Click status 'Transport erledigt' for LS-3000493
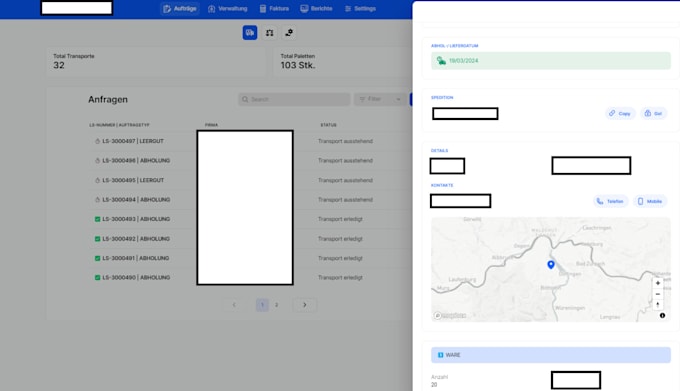 [x=340, y=219]
